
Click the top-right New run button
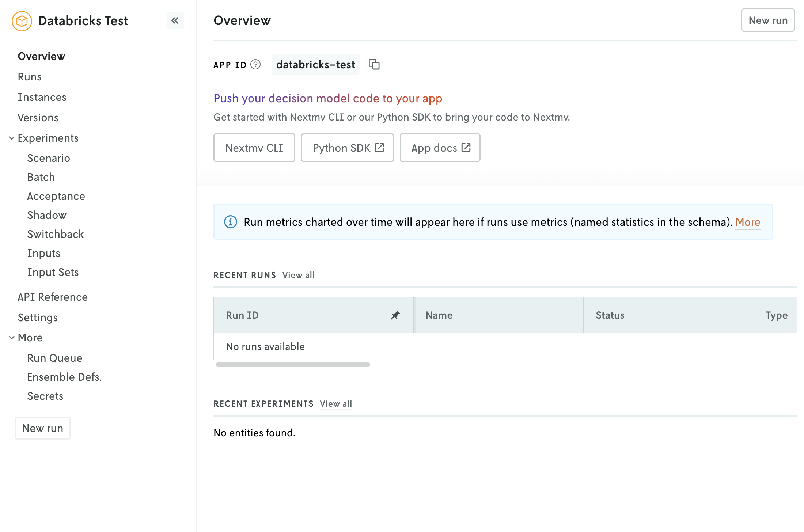(x=767, y=20)
